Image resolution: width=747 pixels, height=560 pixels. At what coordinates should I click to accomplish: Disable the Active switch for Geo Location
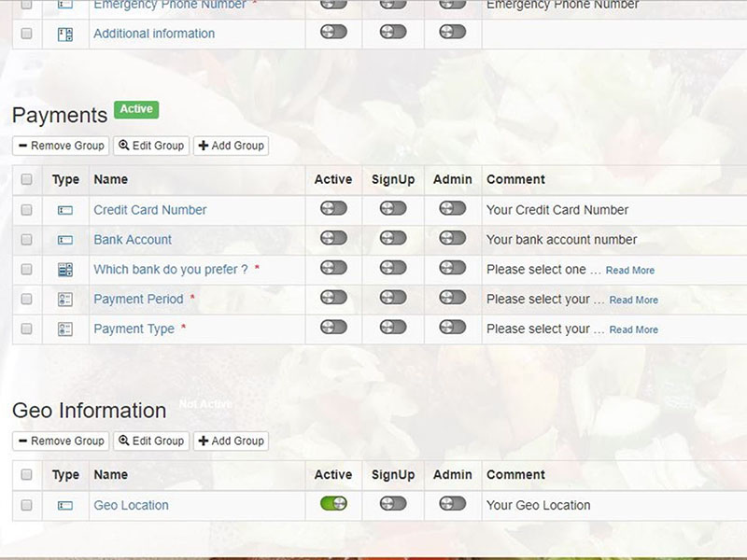point(333,503)
